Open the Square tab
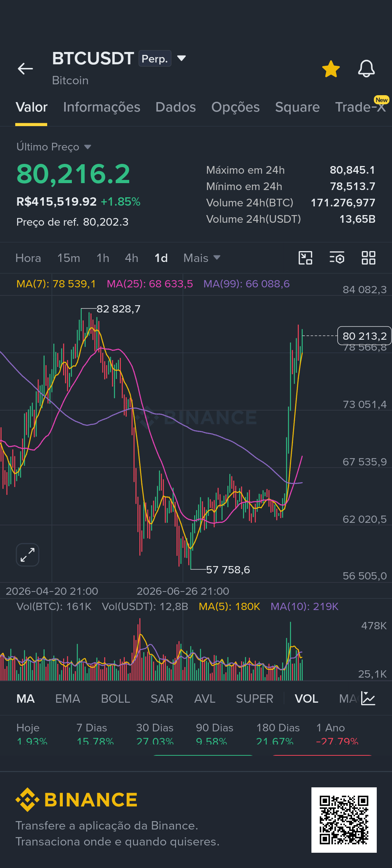Viewport: 392px width, 868px height. [x=297, y=107]
